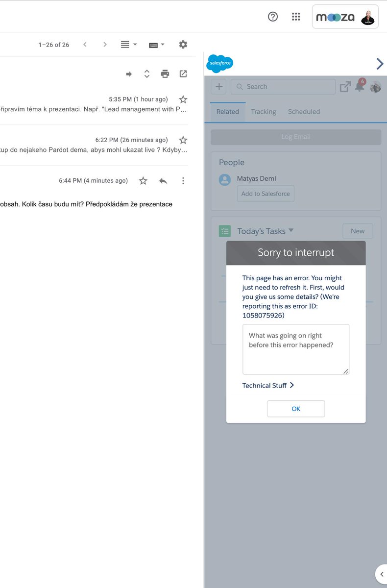This screenshot has height=588, width=387.
Task: Expand the Technical Stuff section
Action: coord(268,386)
